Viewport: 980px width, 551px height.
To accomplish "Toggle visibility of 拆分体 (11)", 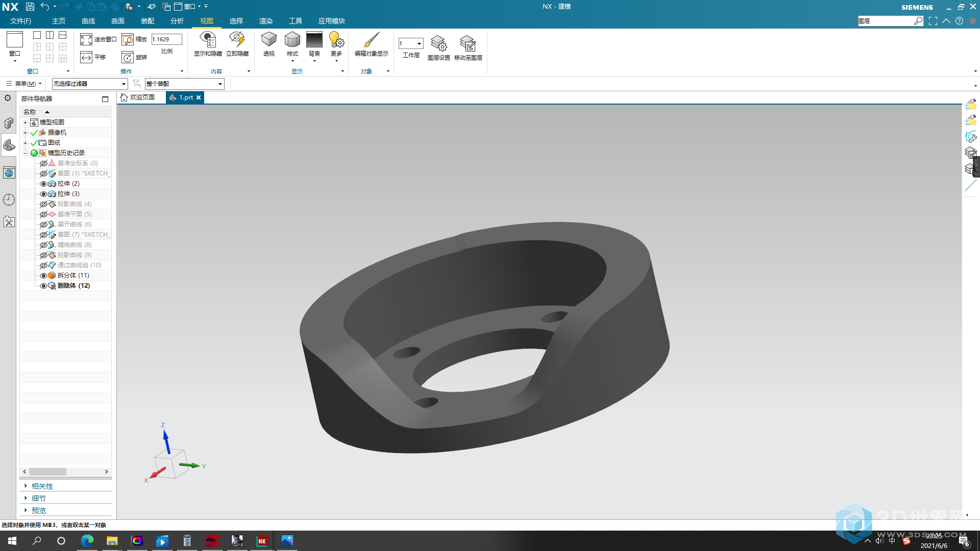I will [x=43, y=275].
